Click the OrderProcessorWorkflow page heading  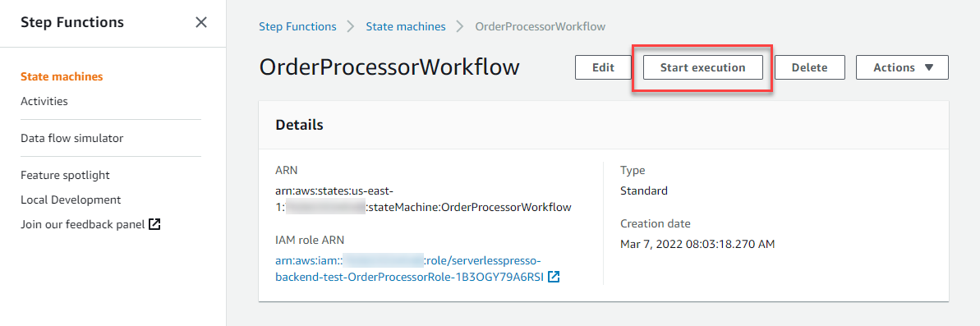pos(389,67)
